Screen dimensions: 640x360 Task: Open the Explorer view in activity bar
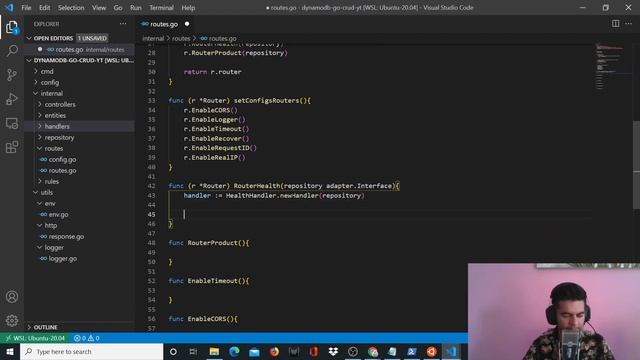pyautogui.click(x=12, y=27)
